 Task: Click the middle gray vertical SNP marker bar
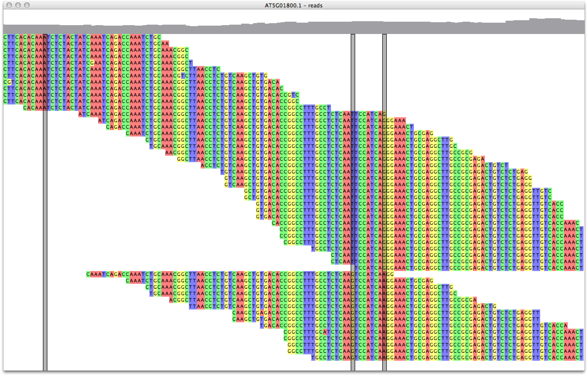click(353, 74)
